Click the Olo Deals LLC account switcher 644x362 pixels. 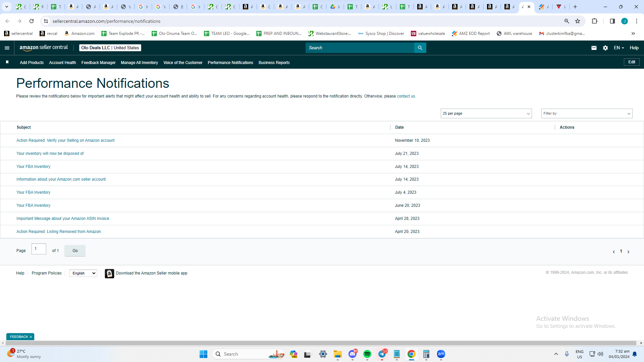point(110,48)
